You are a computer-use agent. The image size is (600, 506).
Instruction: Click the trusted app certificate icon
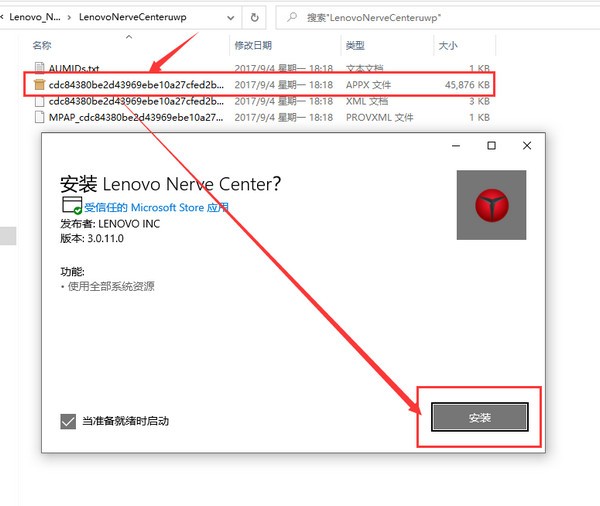pos(71,207)
